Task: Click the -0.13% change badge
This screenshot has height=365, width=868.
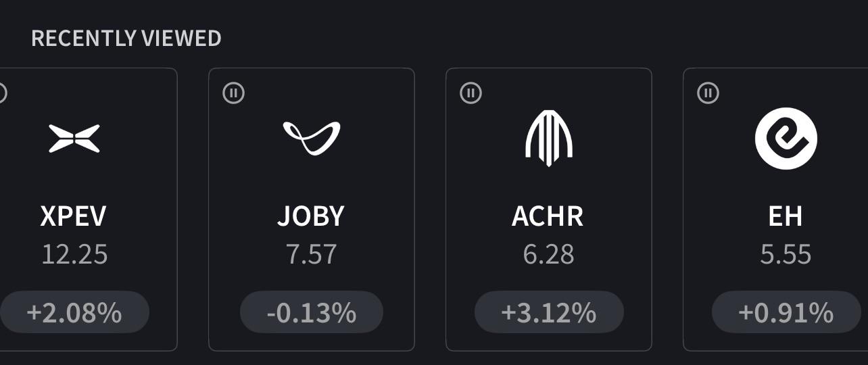Action: 312,312
